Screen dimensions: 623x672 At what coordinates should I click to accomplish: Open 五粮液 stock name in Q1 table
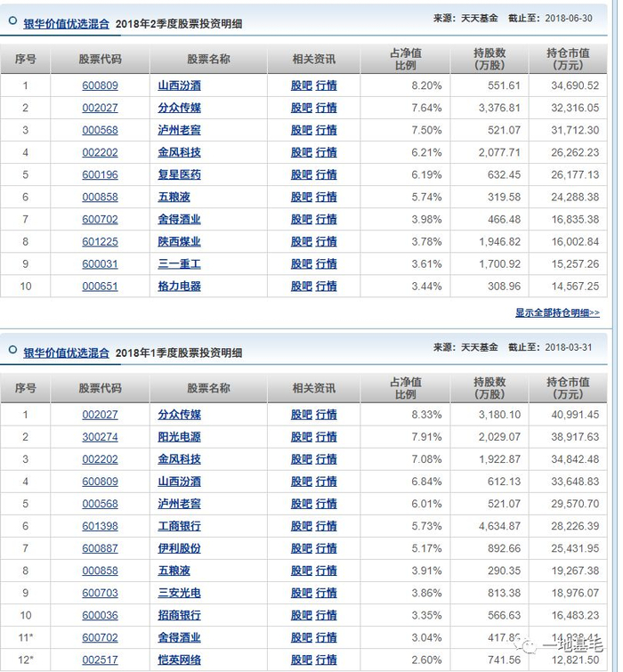[x=174, y=571]
